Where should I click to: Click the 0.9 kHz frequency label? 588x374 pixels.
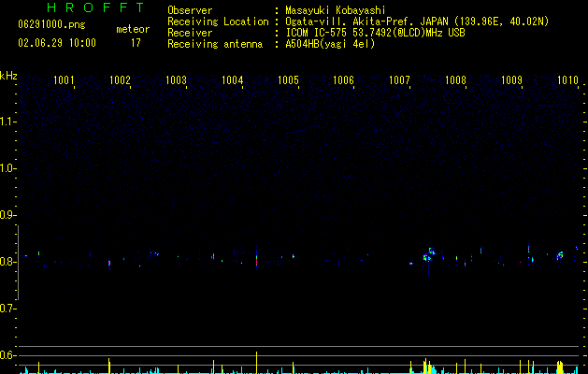point(8,215)
